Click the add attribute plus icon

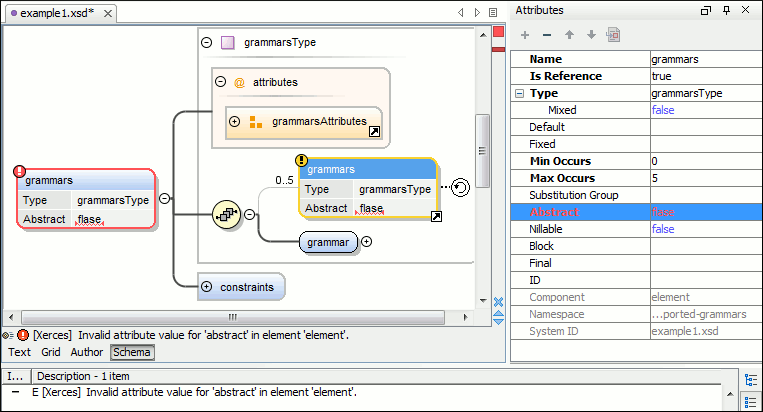click(x=525, y=35)
